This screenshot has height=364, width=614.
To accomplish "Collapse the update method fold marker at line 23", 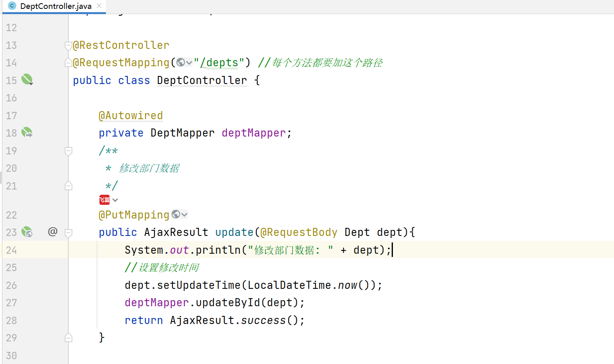I will click(68, 233).
